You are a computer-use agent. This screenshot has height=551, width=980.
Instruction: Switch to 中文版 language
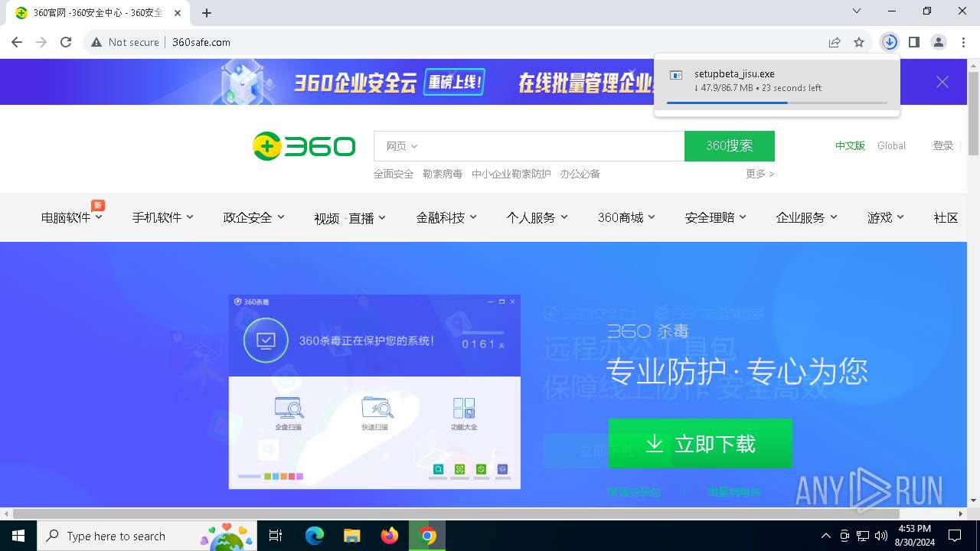850,145
